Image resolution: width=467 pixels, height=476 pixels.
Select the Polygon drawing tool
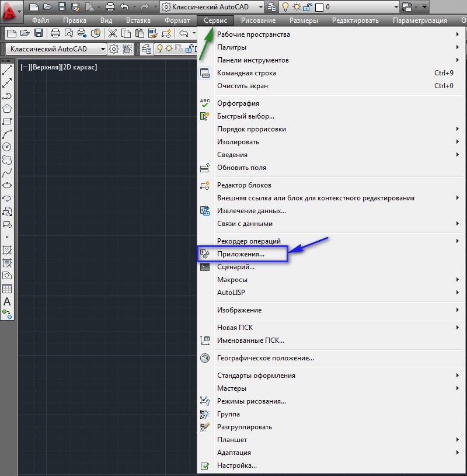click(x=7, y=109)
